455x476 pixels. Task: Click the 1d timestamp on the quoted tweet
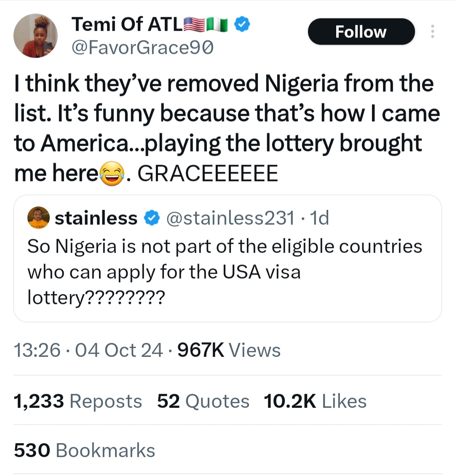point(321,218)
